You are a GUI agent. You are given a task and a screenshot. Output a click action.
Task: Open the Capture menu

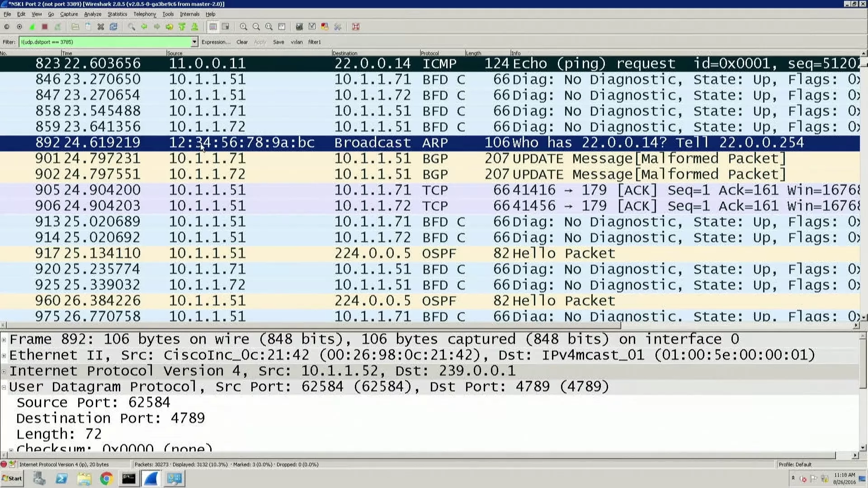coord(69,14)
